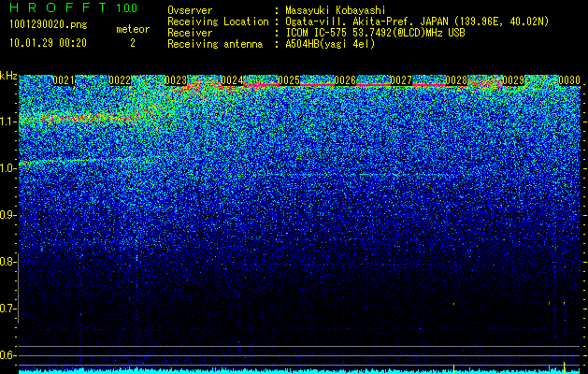Click the 0.6 frequency axis label
The width and height of the screenshot is (588, 374).
click(7, 355)
